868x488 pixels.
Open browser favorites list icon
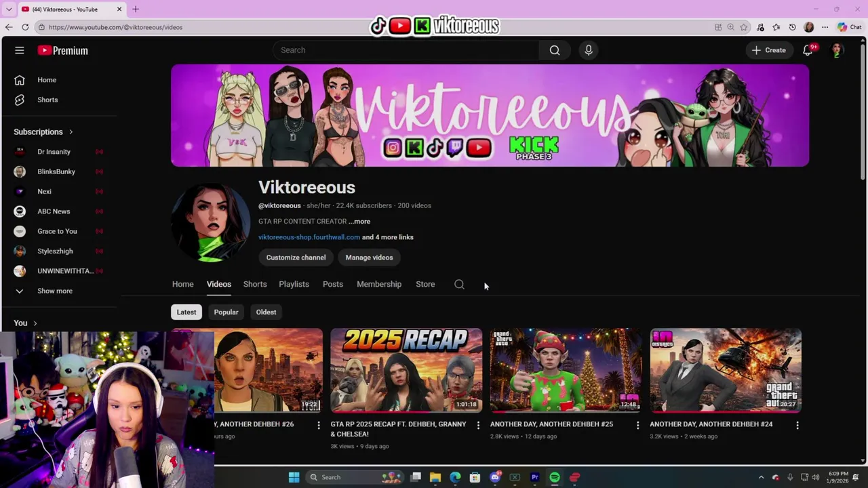pos(776,27)
